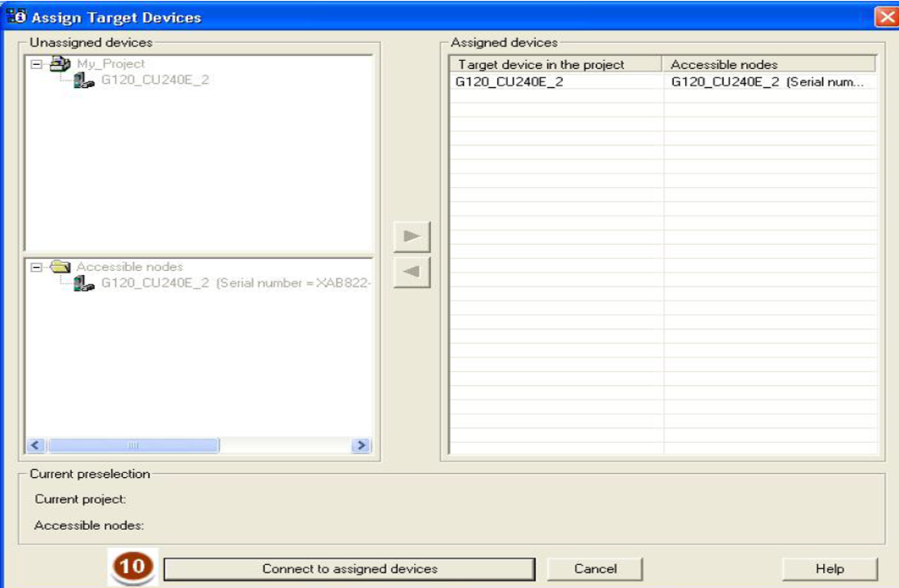The width and height of the screenshot is (899, 588).
Task: Click the Assign Target Devices title bar icon
Action: point(16,17)
